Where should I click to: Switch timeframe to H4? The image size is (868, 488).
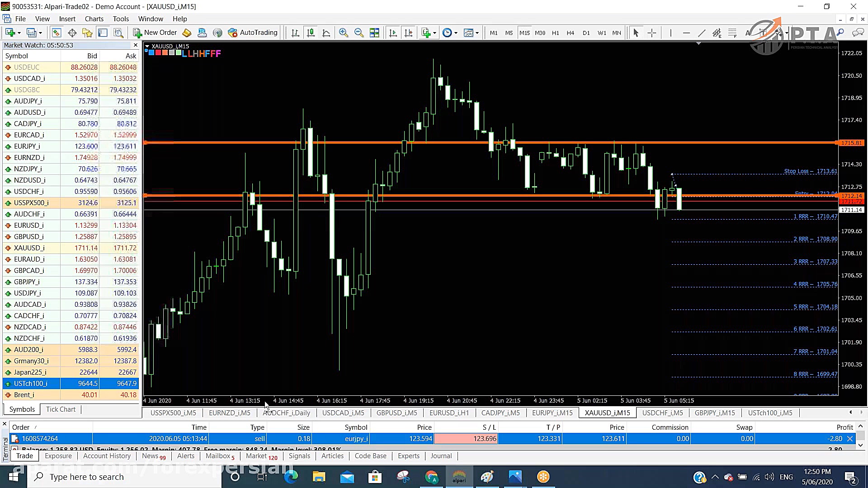pos(571,32)
